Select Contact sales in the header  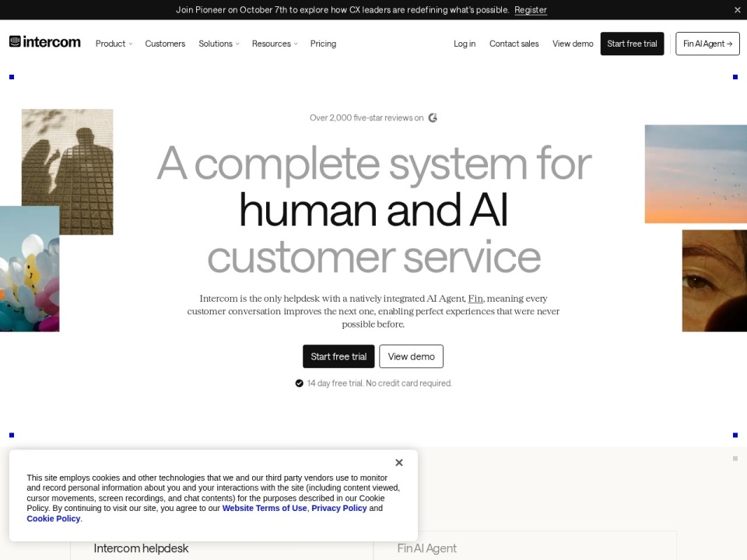pyautogui.click(x=514, y=44)
